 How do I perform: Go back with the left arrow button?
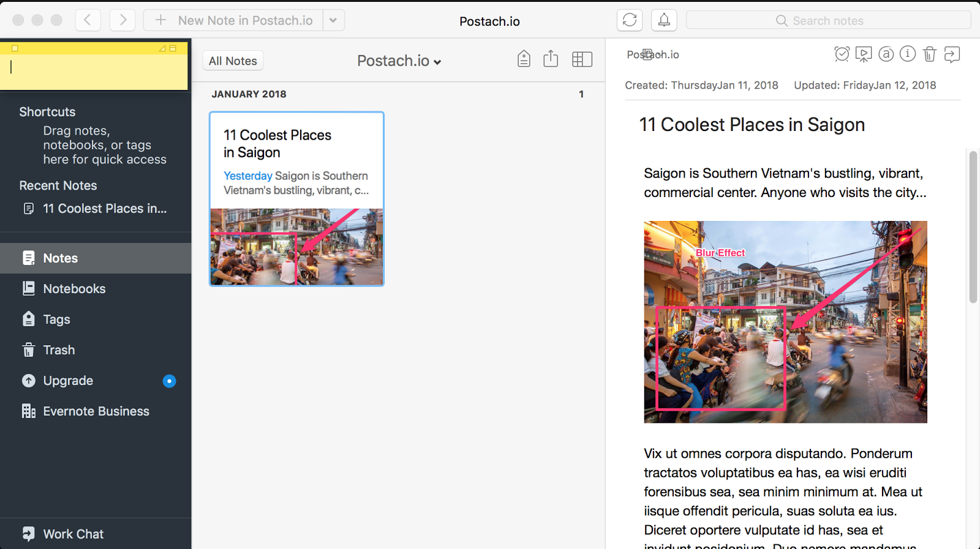point(88,20)
